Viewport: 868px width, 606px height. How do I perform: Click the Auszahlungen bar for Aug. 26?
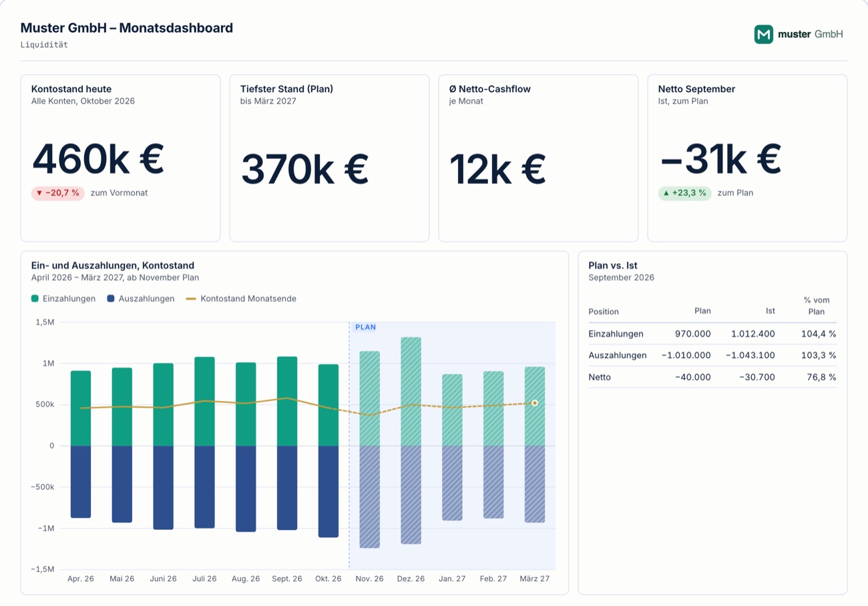coord(246,488)
